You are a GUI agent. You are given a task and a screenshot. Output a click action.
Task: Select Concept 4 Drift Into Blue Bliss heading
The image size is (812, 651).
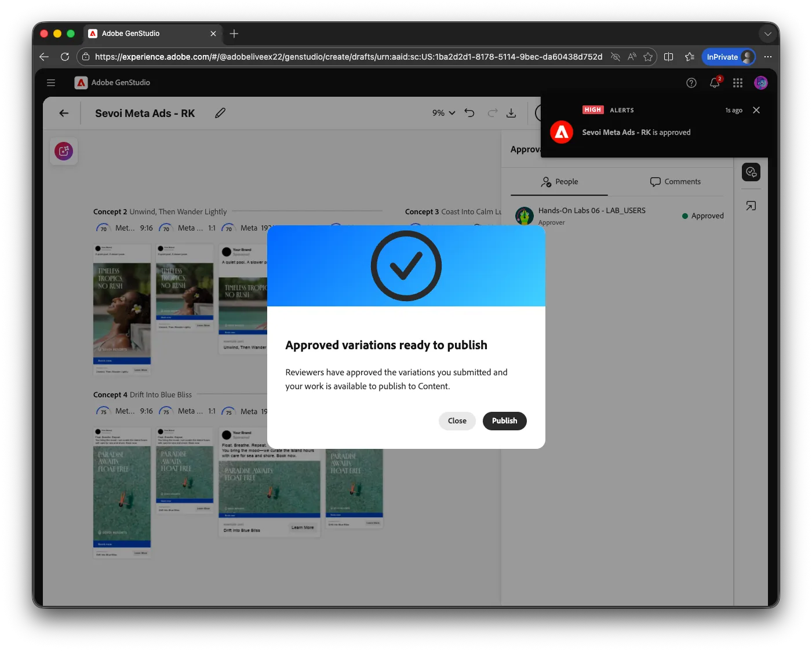(143, 395)
